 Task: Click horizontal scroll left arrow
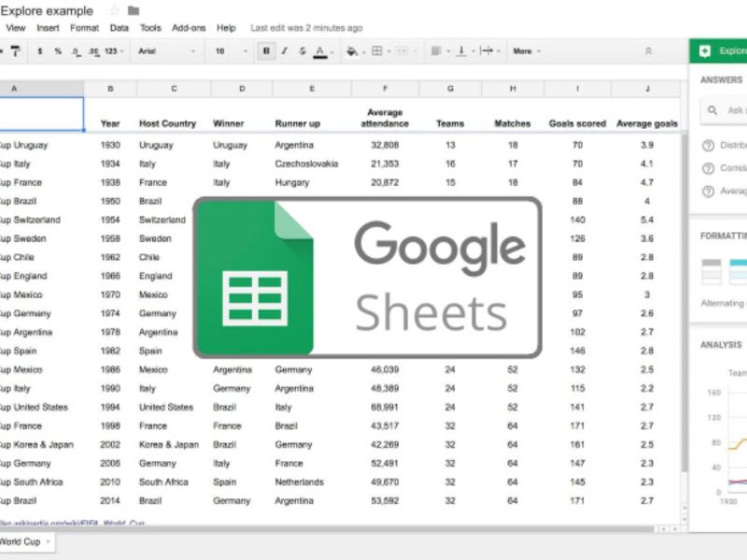663,529
